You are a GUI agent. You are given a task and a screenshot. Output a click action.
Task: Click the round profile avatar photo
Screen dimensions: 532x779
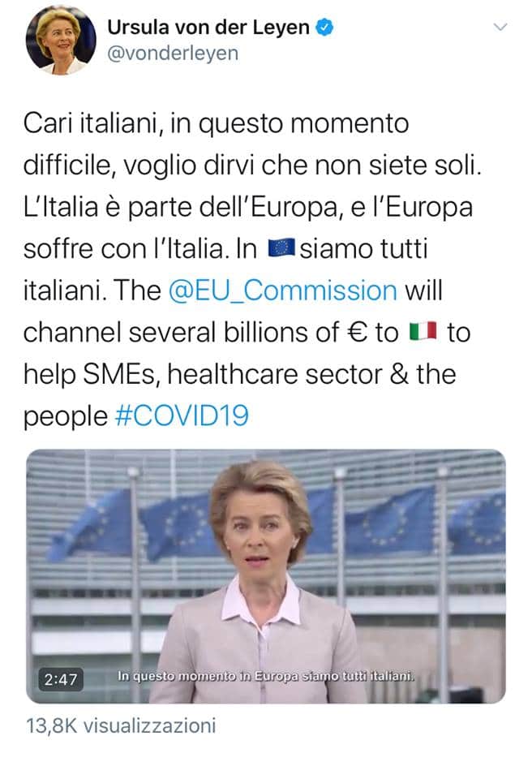61,41
